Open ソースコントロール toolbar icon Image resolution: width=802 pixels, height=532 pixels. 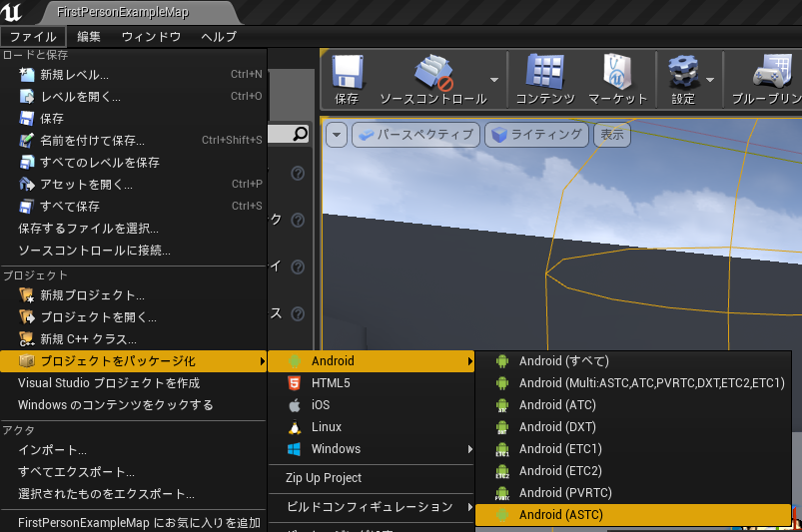click(x=433, y=72)
